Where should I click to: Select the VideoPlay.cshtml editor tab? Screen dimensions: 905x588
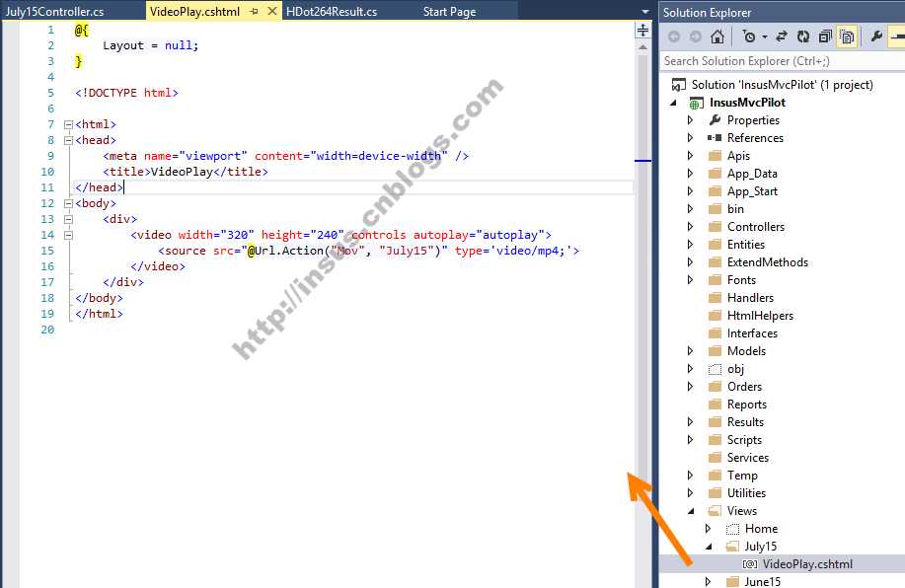click(x=194, y=12)
